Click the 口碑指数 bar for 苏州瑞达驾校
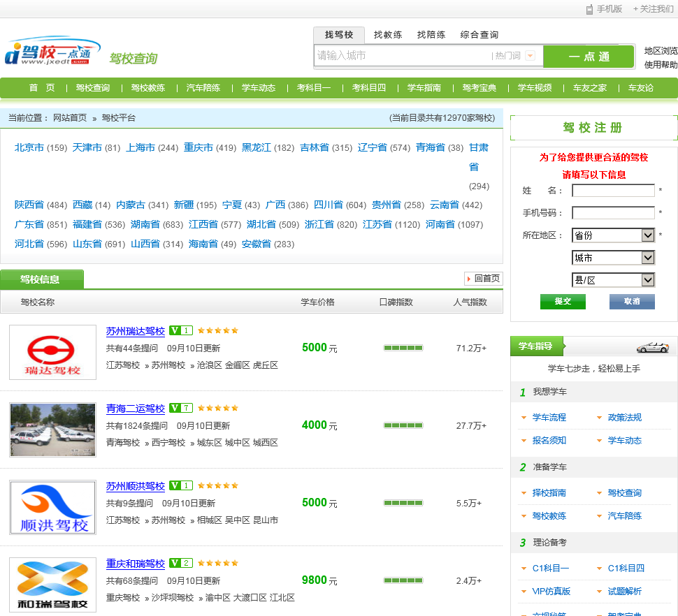Image resolution: width=678 pixels, height=616 pixels. click(403, 348)
